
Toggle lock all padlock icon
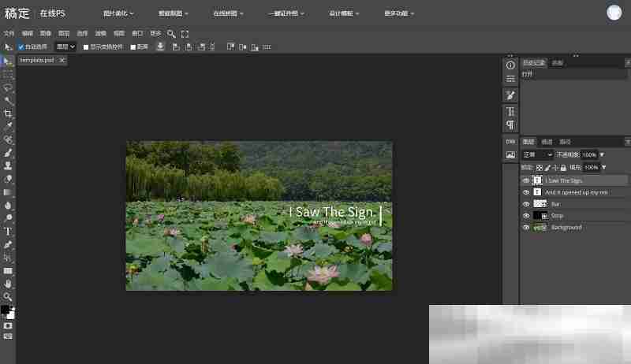click(x=563, y=168)
